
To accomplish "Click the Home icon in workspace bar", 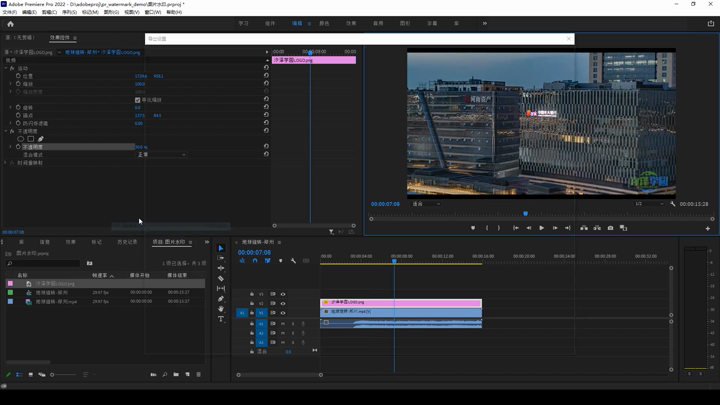I will (11, 23).
